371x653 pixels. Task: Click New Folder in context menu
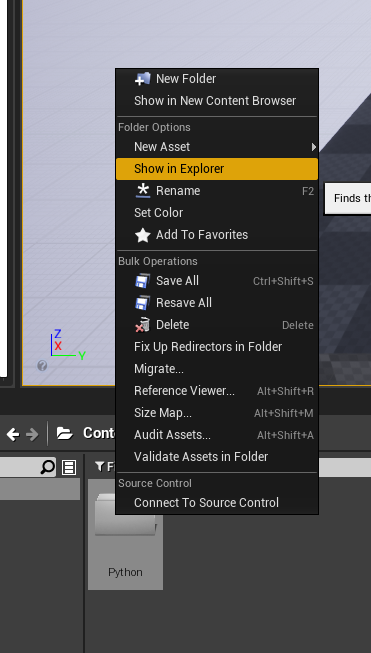217,79
